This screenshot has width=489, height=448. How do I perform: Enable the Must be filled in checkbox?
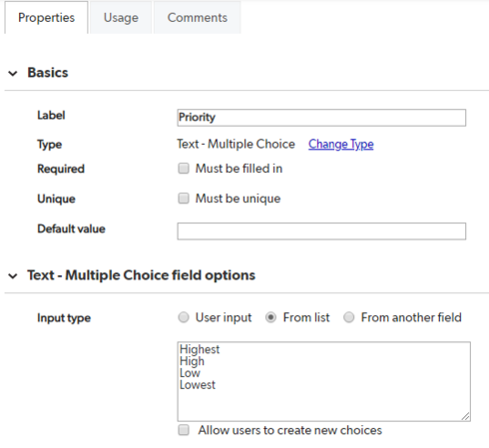[x=184, y=169]
